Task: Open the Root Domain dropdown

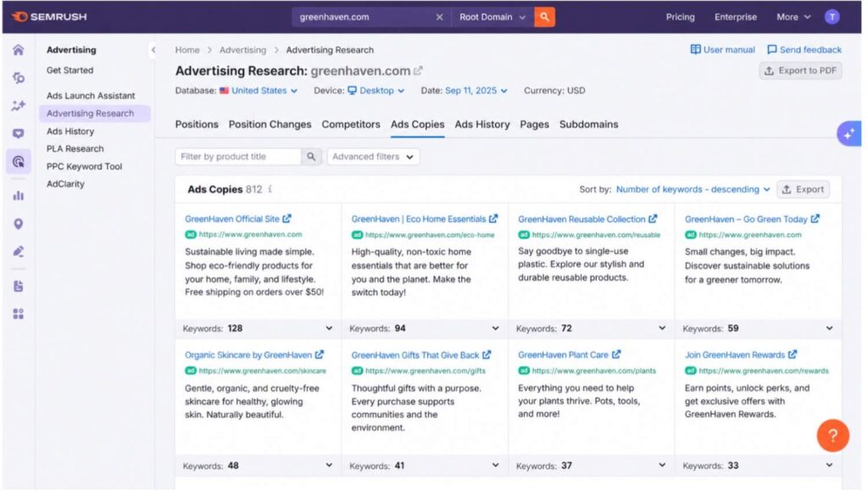Action: [x=492, y=17]
